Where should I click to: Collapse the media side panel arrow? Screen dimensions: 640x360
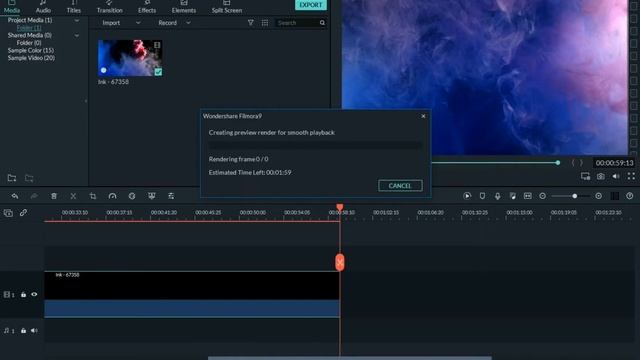[85, 101]
